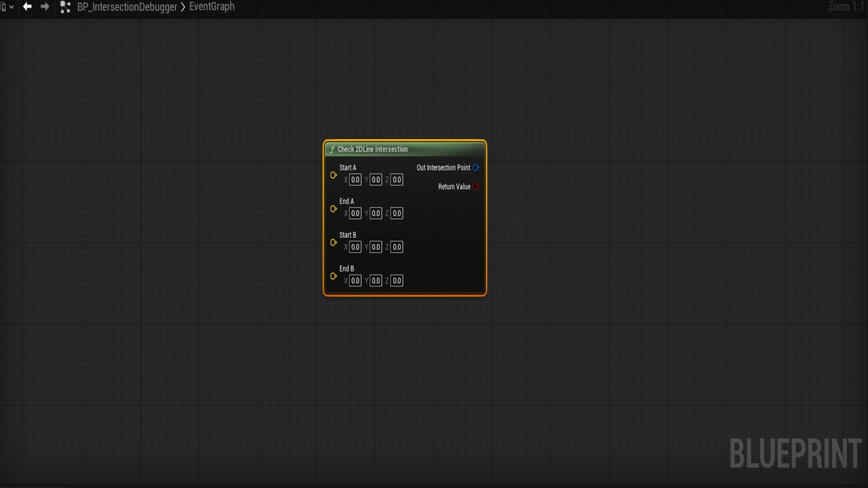
Task: Click the Zoom 1:1 indicator
Action: 846,7
